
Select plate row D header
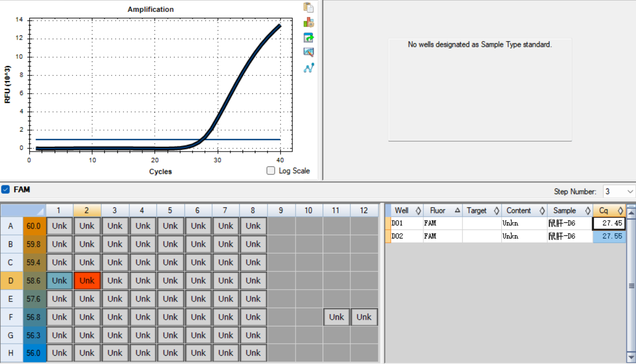click(x=11, y=281)
